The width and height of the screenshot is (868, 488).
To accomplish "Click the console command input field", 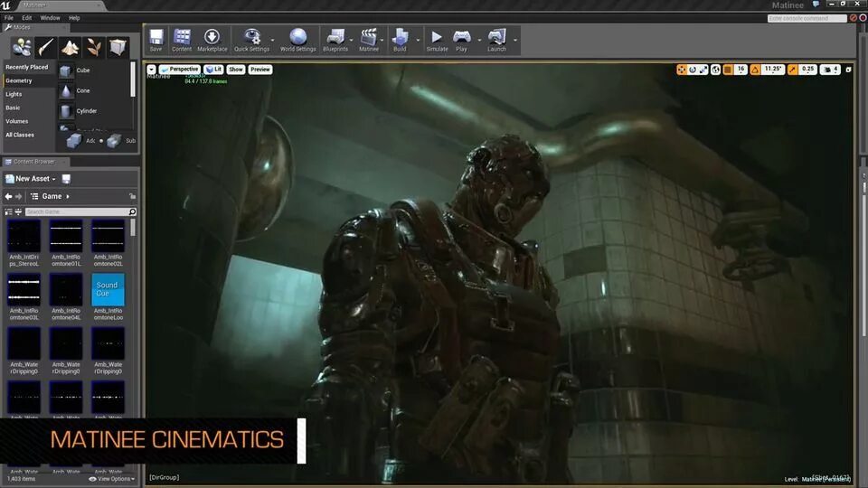I will pos(807,18).
